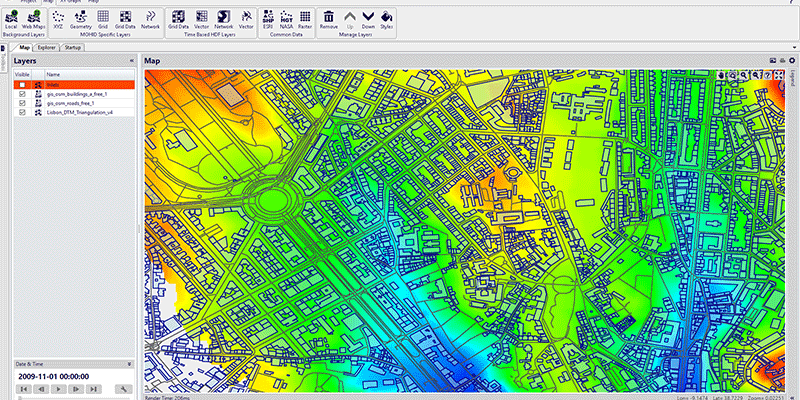Open the Startup tab
Screen dimensions: 800x400
tap(73, 47)
